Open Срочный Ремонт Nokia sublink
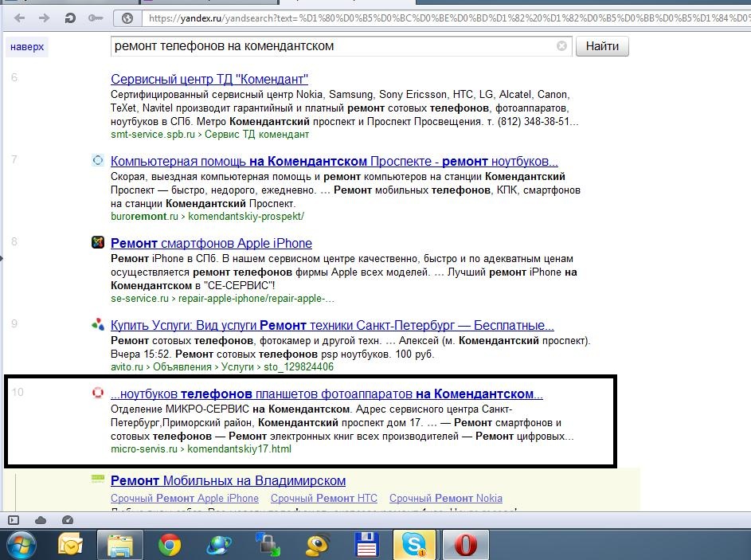The width and height of the screenshot is (751, 560). coord(446,498)
